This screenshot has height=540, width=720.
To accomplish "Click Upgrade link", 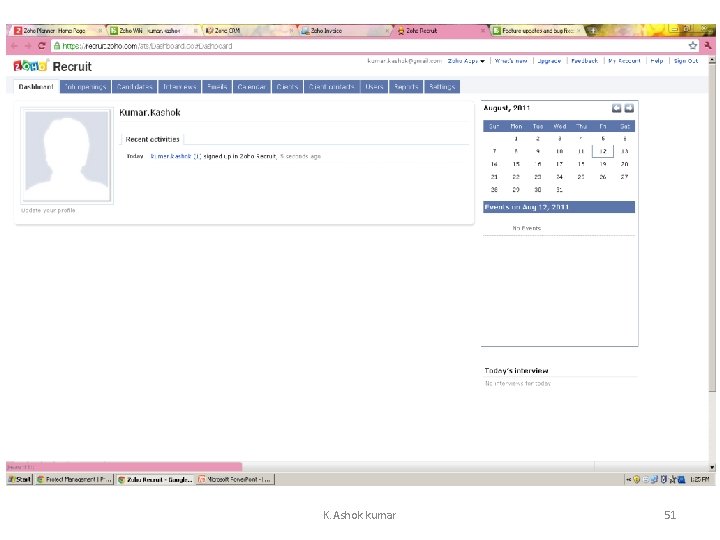I will coord(549,61).
